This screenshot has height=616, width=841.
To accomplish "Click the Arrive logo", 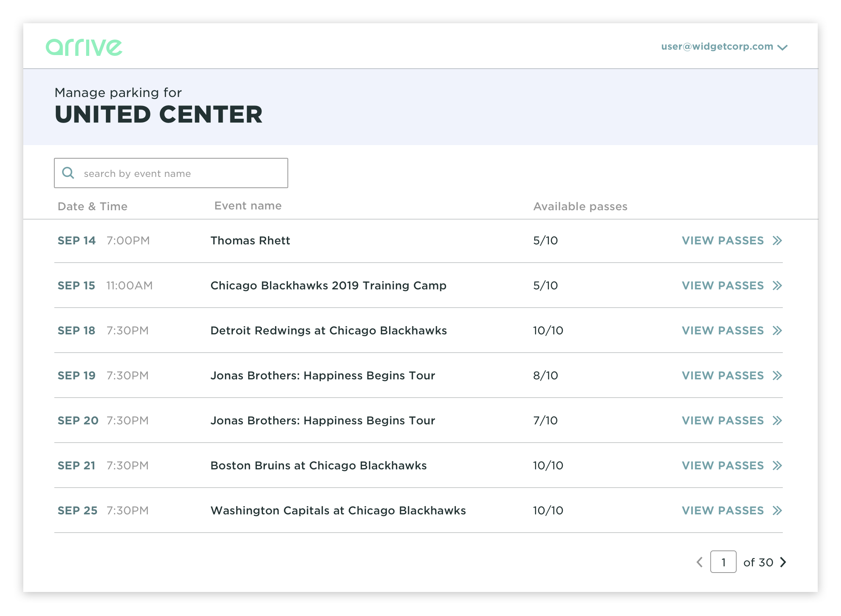I will coord(84,47).
